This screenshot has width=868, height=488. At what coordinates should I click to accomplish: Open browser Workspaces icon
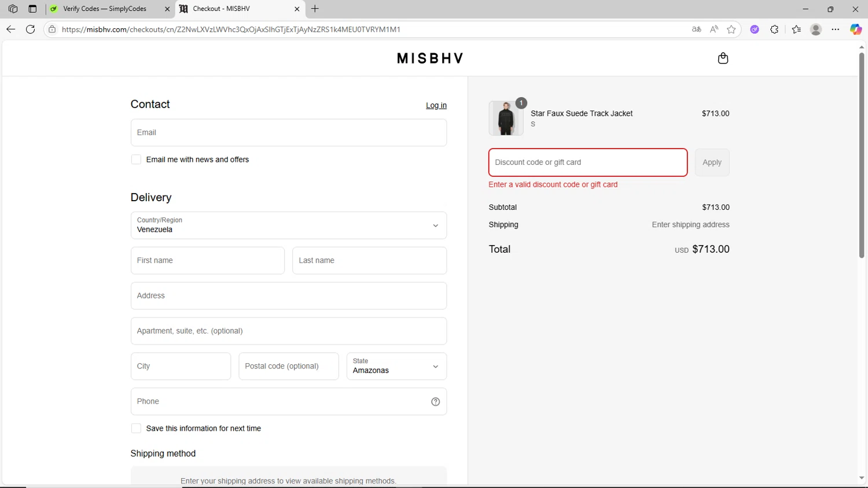coord(13,9)
